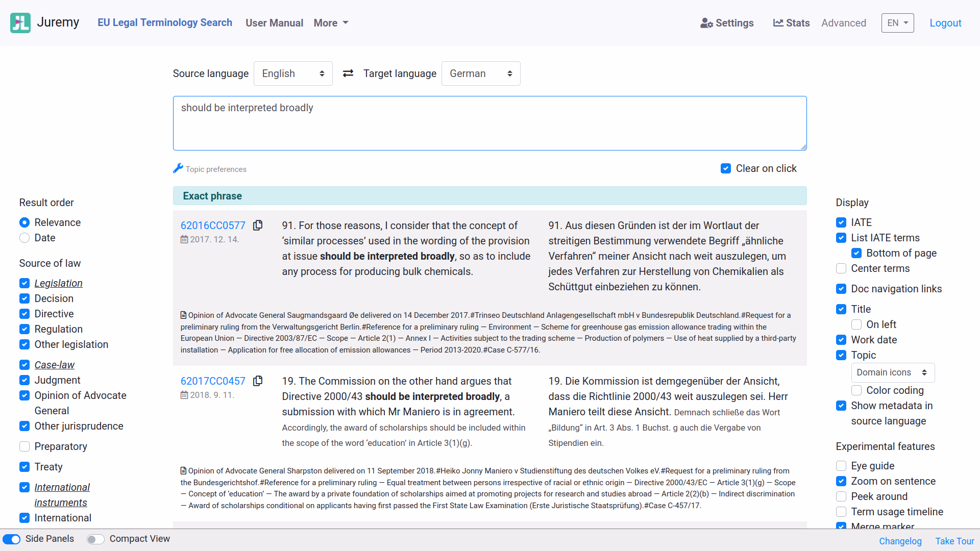980x551 pixels.
Task: Click the Stats chart icon
Action: pyautogui.click(x=778, y=23)
